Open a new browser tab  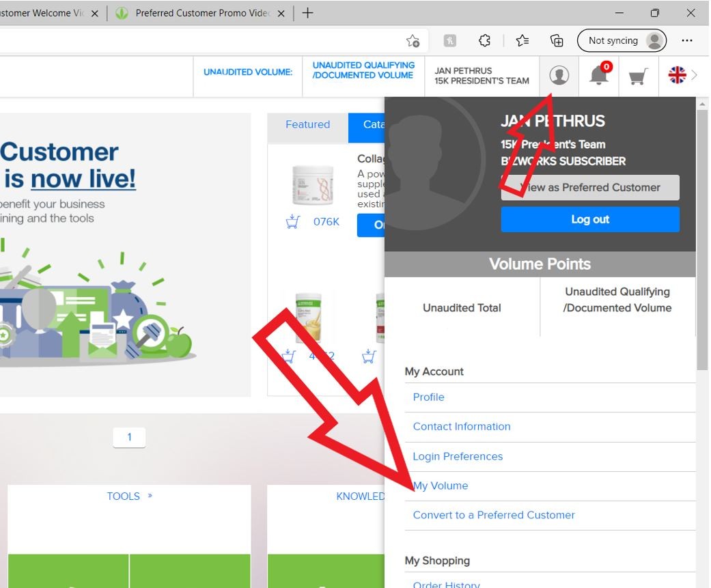coord(307,13)
